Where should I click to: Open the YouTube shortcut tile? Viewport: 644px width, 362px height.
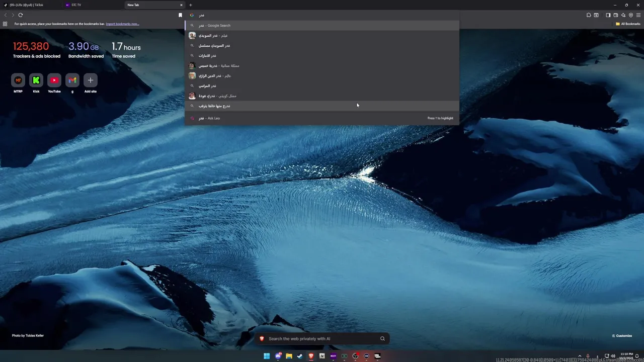point(54,80)
